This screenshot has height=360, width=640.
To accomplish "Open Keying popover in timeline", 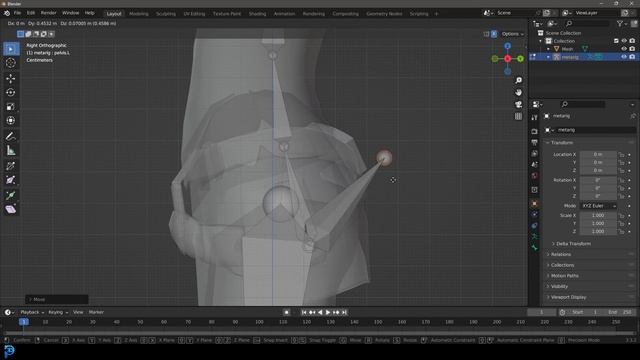I will point(58,312).
